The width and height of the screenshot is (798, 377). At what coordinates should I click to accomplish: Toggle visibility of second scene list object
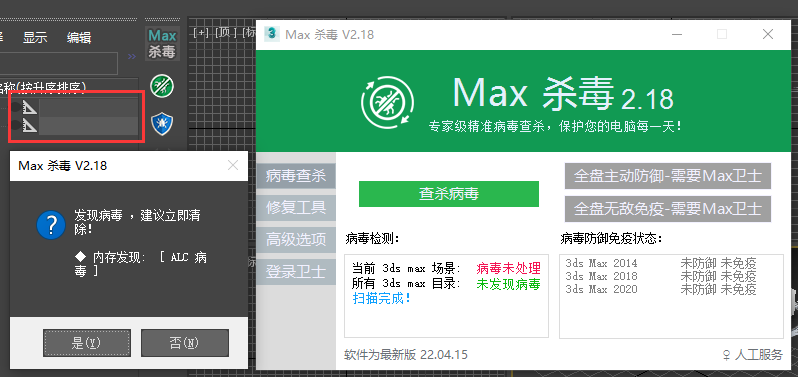click(16, 125)
